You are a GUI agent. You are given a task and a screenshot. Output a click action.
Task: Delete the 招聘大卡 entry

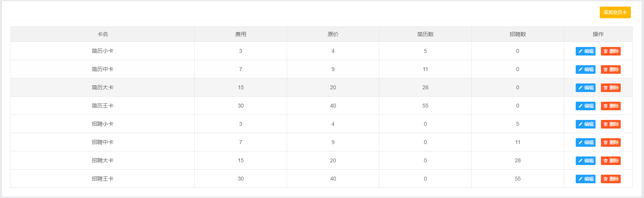[610, 161]
